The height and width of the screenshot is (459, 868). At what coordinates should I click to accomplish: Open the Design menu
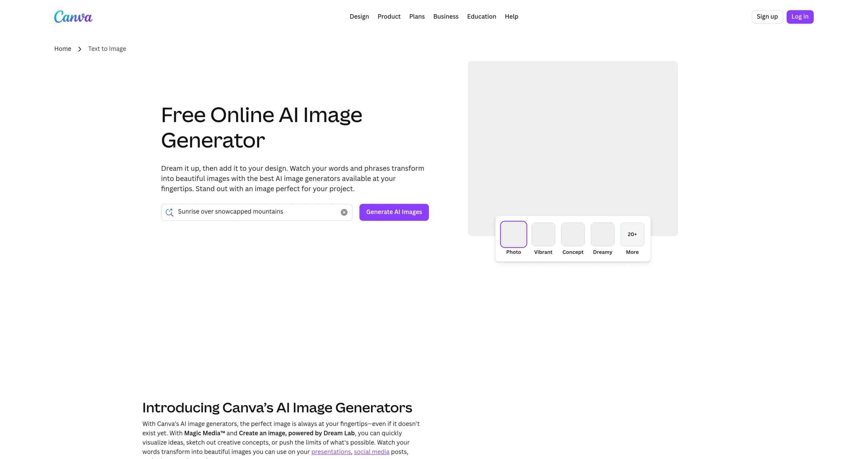(359, 17)
